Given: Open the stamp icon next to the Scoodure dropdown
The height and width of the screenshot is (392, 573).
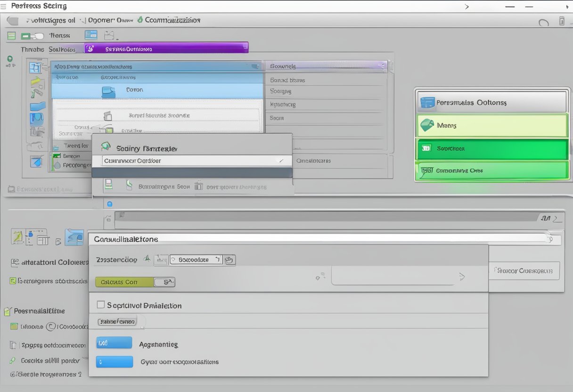Looking at the screenshot, I should (x=229, y=260).
